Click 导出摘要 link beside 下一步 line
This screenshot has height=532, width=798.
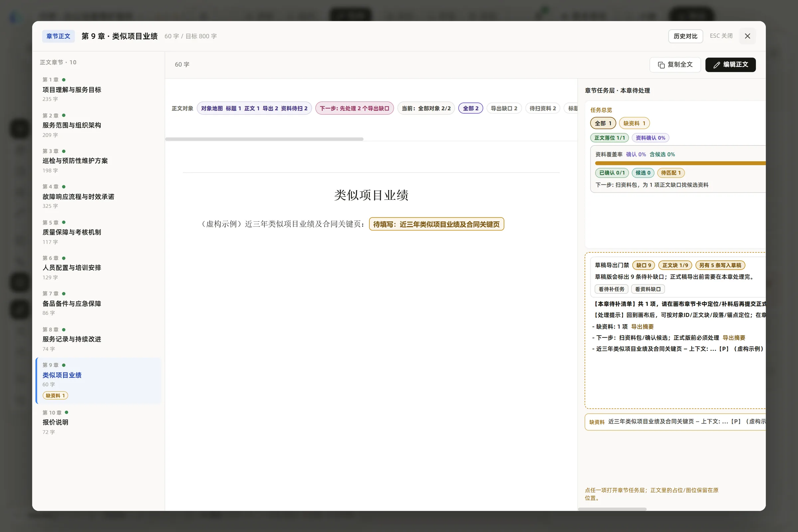coord(734,337)
